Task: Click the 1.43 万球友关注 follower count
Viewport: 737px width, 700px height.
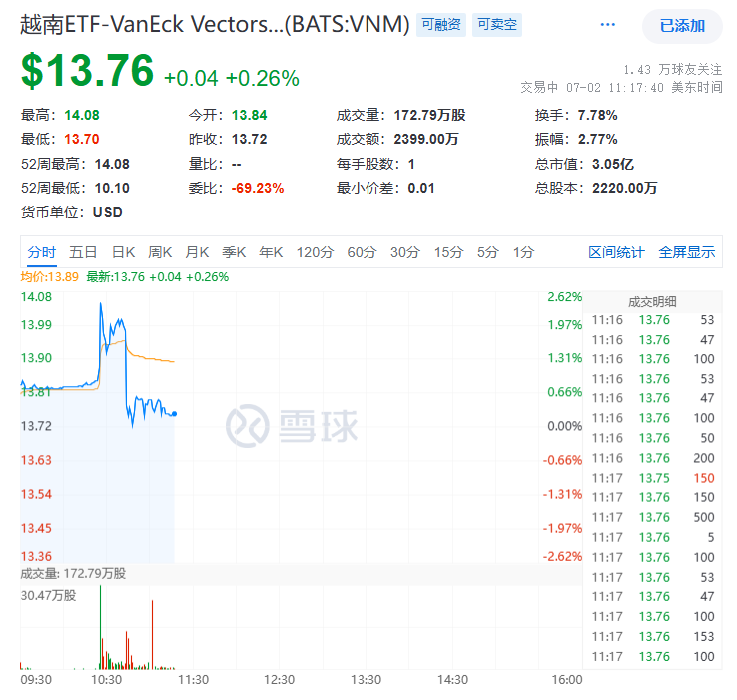Action: click(673, 70)
